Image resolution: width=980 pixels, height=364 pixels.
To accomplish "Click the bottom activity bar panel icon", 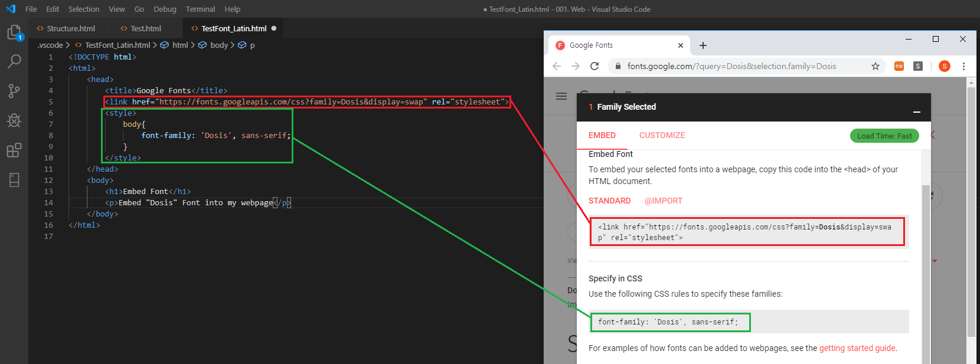I will point(14,180).
